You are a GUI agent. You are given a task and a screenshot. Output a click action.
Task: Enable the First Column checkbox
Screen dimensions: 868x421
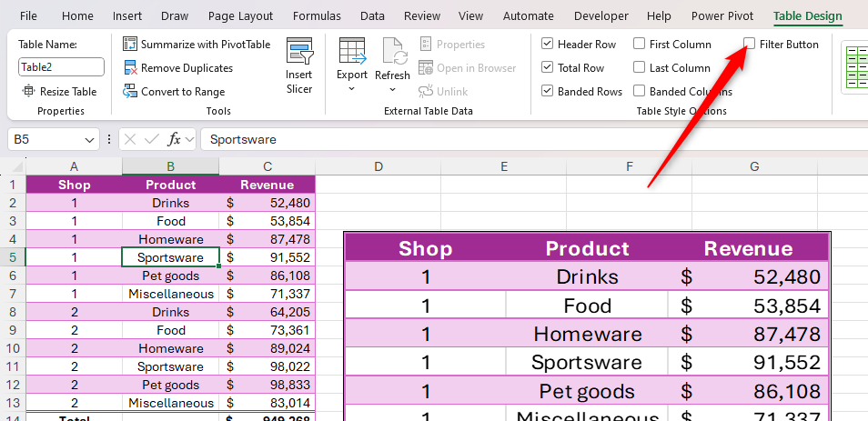point(640,44)
